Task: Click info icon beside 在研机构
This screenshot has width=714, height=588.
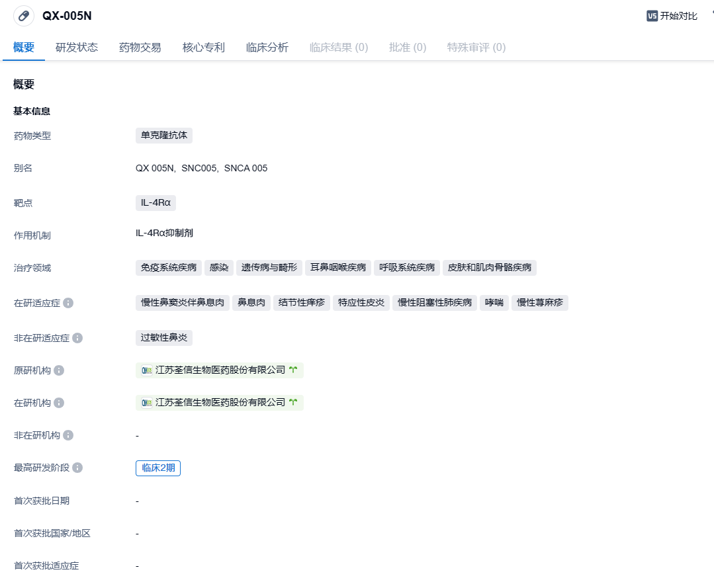Action: click(59, 403)
